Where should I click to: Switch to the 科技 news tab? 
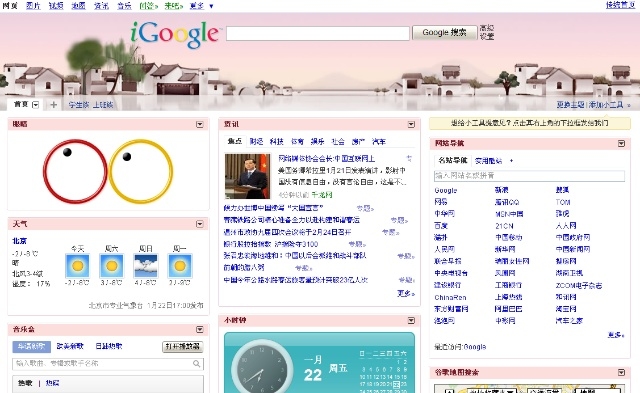276,141
